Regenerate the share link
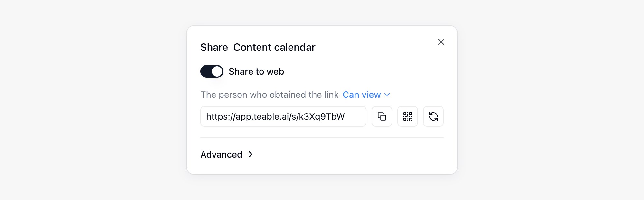 tap(433, 116)
